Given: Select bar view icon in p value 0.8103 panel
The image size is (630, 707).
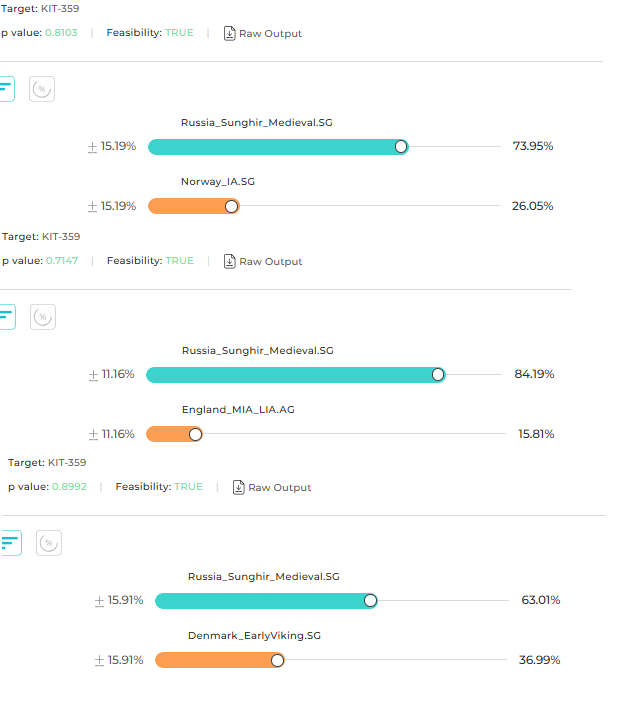Looking at the screenshot, I should [7, 89].
